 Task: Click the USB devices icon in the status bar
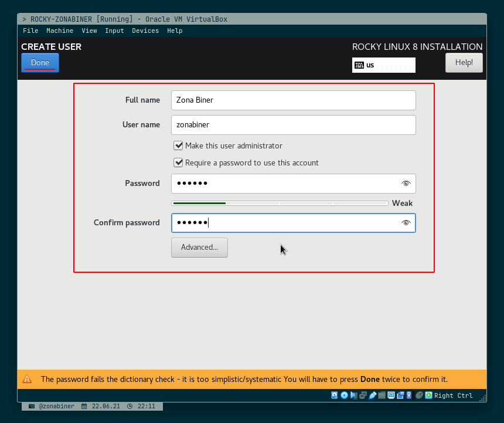pos(372,395)
